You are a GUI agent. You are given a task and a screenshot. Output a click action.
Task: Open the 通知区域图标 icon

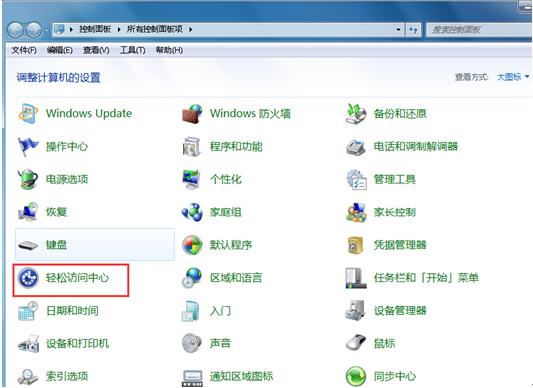192,377
